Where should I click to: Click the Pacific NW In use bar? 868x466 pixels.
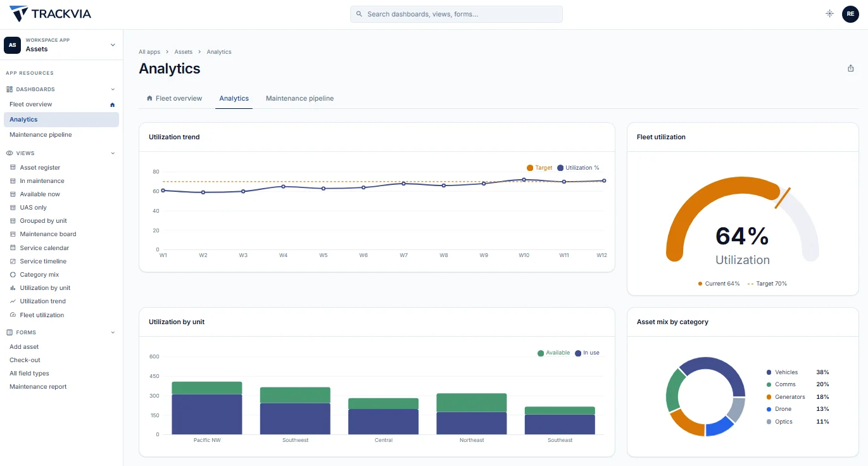207,414
